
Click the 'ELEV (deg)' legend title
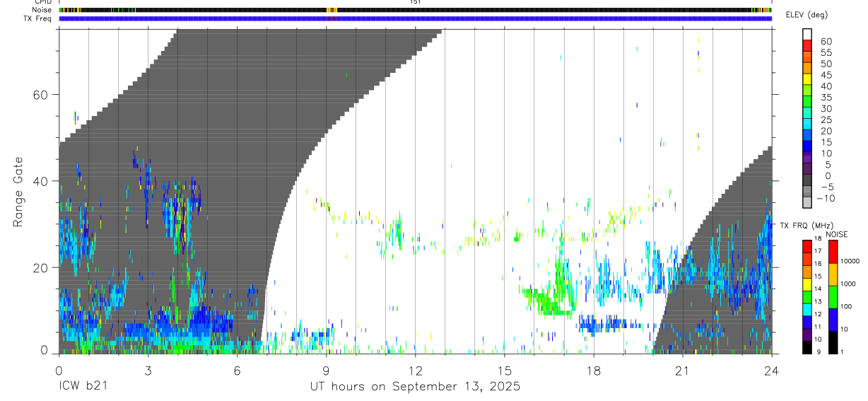tap(807, 15)
